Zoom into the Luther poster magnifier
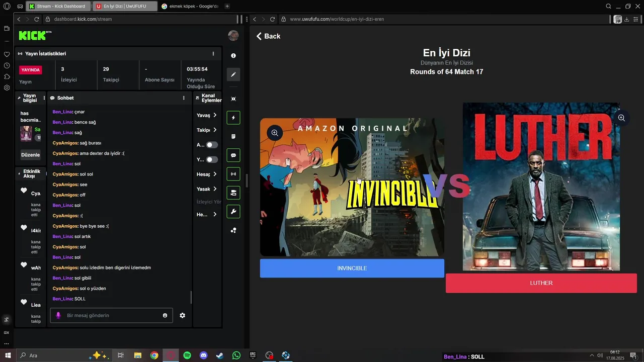This screenshot has width=644, height=362. click(x=621, y=118)
